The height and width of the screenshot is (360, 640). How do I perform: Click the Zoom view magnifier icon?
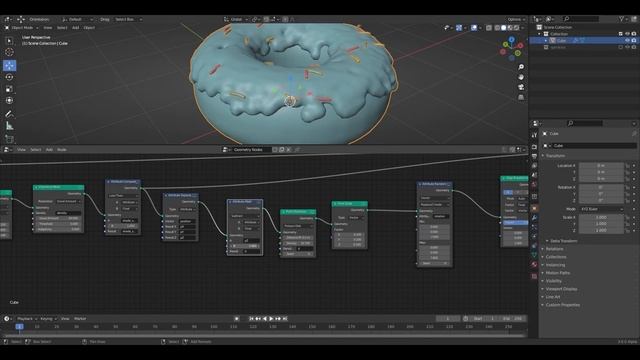(521, 67)
